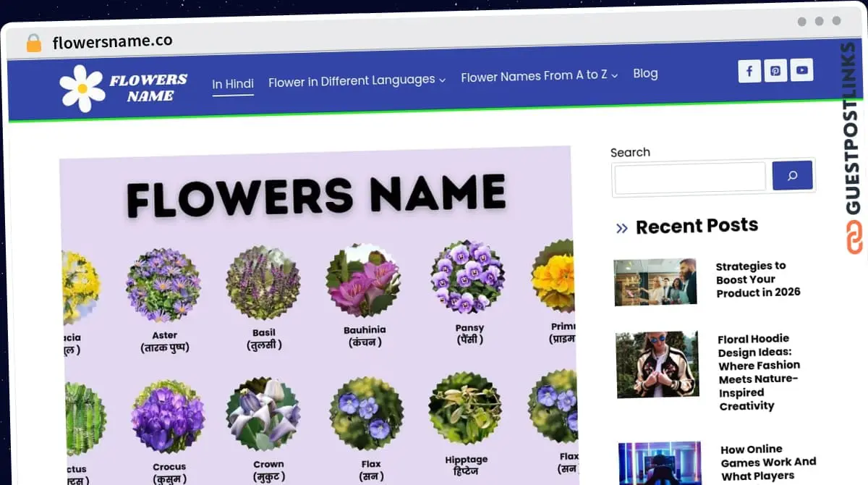
Task: Click the Flowers Name daisy logo
Action: coord(82,88)
